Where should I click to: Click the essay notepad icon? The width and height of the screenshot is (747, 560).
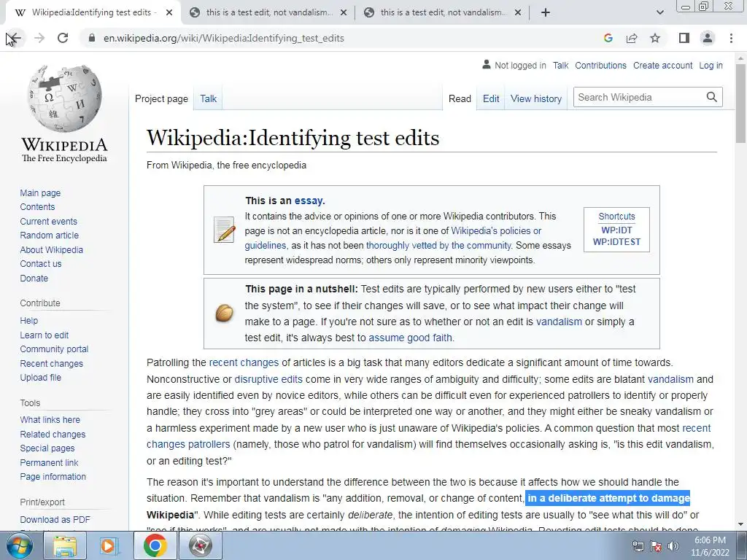pyautogui.click(x=224, y=230)
